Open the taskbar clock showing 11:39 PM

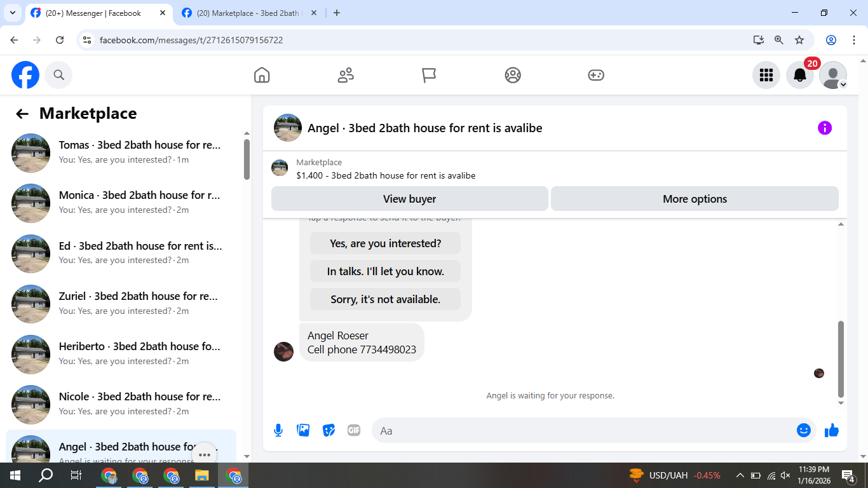[x=814, y=475]
